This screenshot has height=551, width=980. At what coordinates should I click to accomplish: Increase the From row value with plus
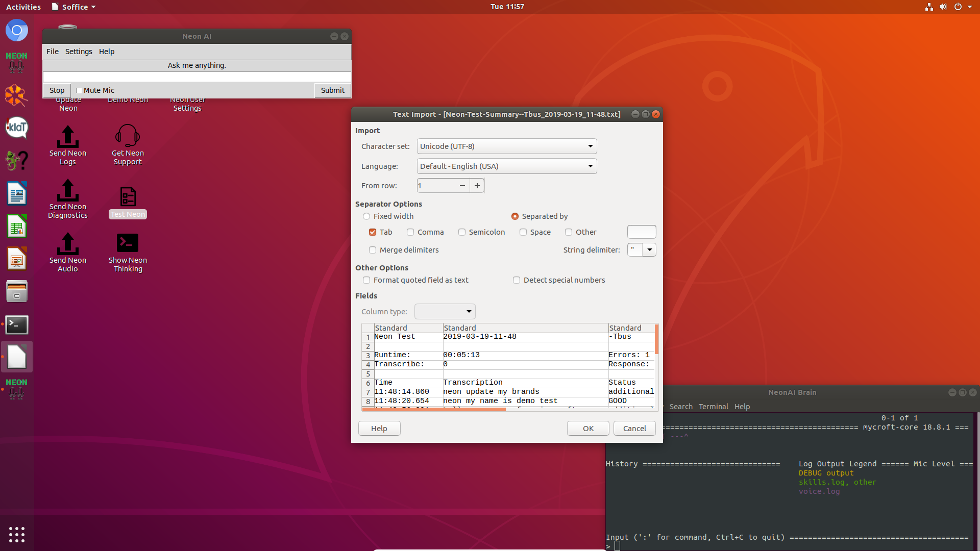477,186
